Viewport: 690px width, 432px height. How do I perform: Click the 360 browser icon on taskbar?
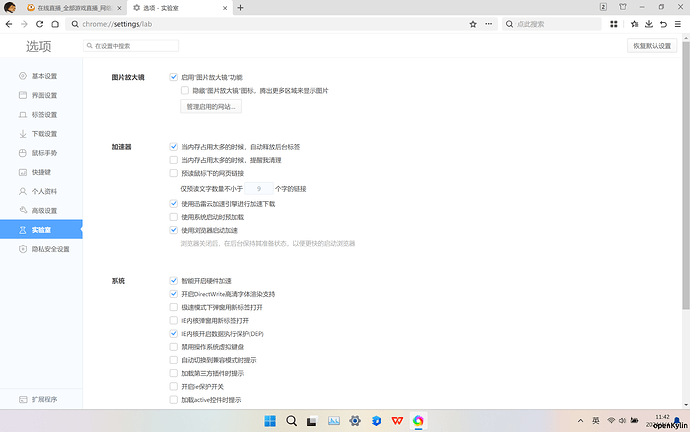[418, 421]
